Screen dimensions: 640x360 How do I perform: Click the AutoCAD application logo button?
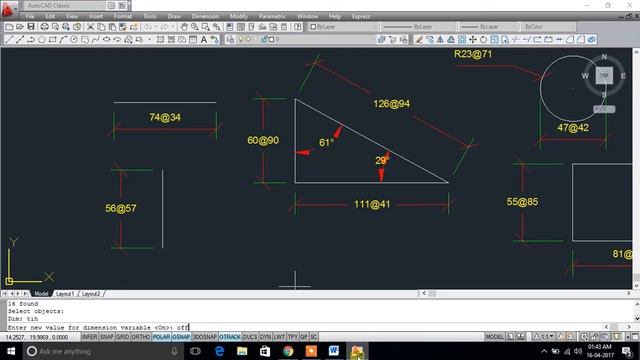[x=8, y=9]
